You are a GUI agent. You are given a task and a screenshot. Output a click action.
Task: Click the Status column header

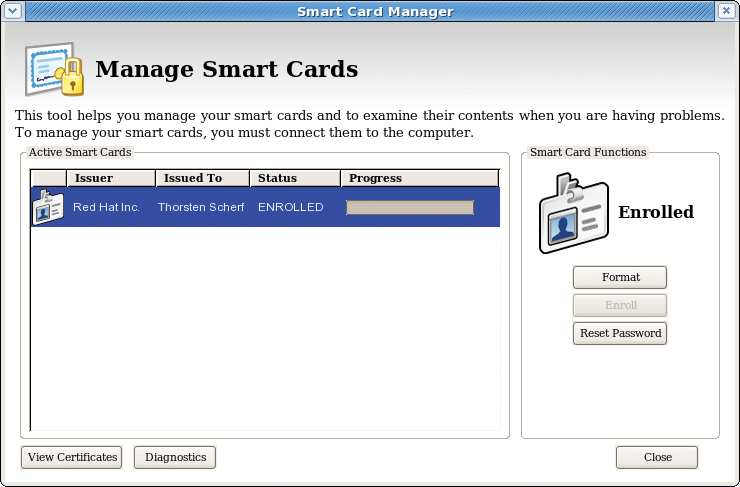pyautogui.click(x=295, y=178)
